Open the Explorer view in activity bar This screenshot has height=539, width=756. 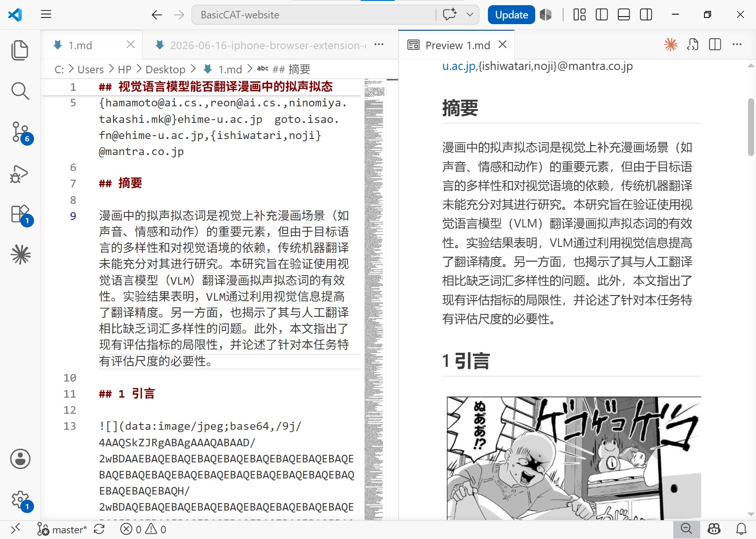point(20,50)
